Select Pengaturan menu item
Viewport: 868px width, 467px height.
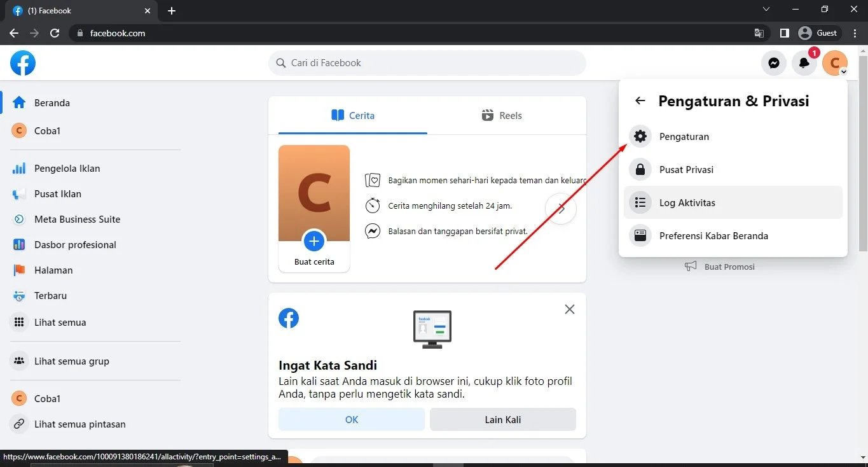pyautogui.click(x=733, y=136)
